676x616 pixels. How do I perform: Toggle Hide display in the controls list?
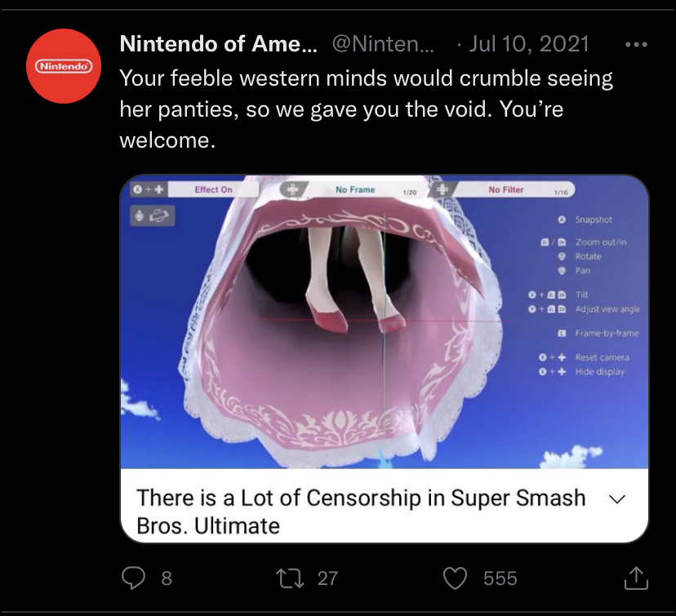pos(599,372)
